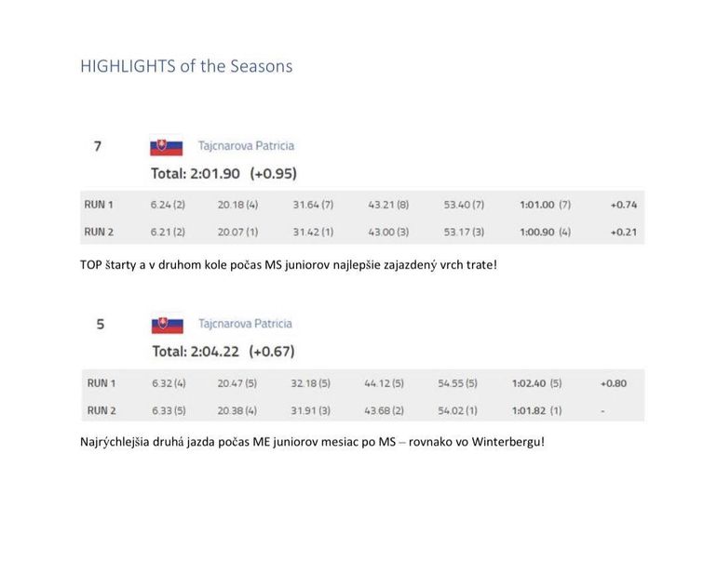Select the HIGHLIGHTS of the Seasons heading

click(186, 66)
